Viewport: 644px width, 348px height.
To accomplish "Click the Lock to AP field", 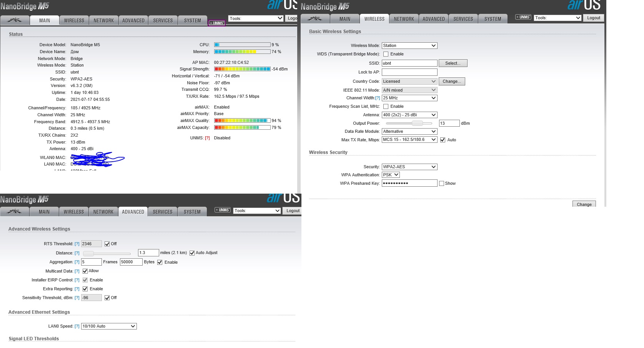I will [409, 72].
